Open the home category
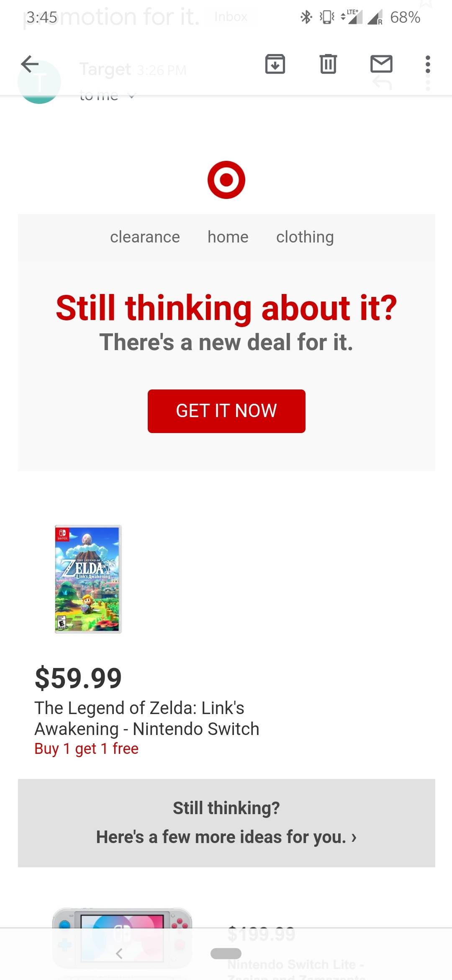This screenshot has height=980, width=452. [228, 237]
